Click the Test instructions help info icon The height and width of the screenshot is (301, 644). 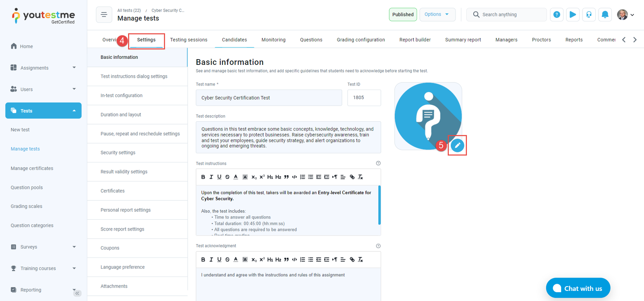[x=378, y=163]
